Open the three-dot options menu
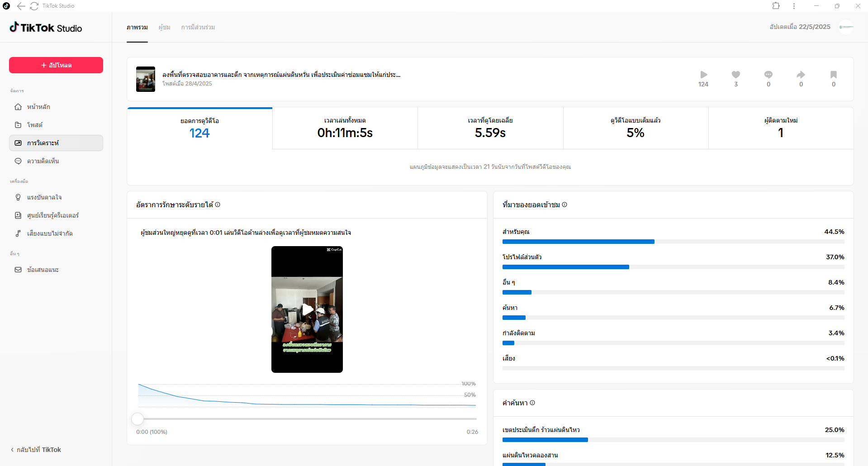The image size is (868, 466). pyautogui.click(x=794, y=6)
